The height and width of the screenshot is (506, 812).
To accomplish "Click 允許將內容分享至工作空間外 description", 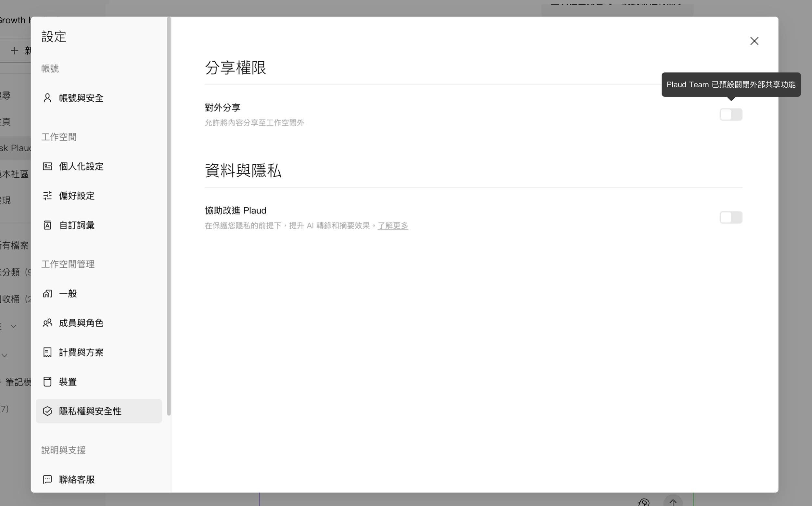I will pyautogui.click(x=254, y=123).
